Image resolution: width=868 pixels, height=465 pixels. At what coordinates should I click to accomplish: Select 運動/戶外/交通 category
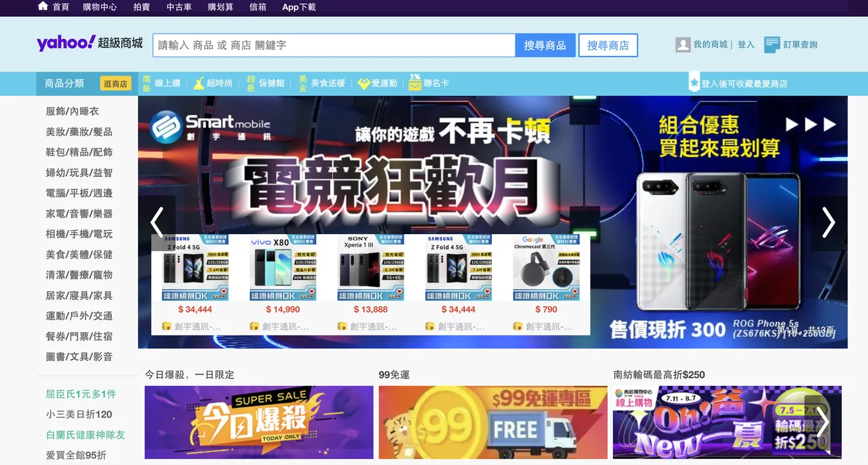click(x=79, y=316)
